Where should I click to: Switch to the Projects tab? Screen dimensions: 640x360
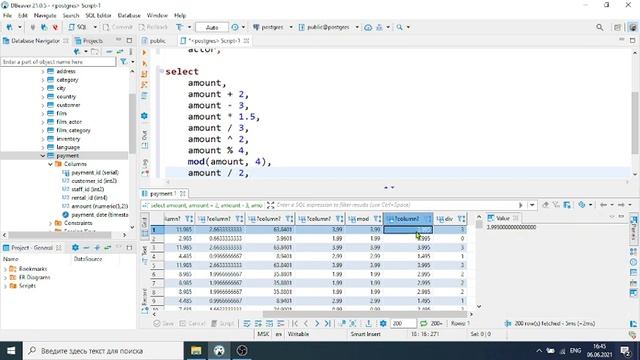click(x=89, y=41)
